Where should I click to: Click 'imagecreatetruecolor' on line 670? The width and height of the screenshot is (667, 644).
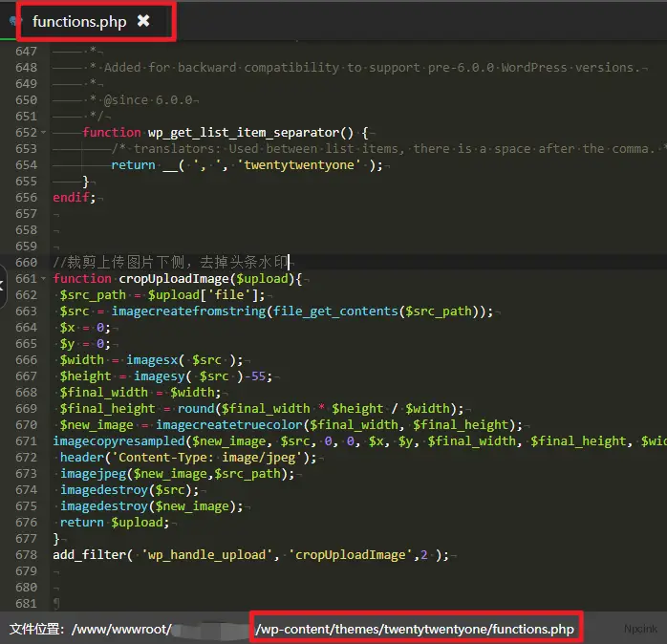click(x=229, y=425)
